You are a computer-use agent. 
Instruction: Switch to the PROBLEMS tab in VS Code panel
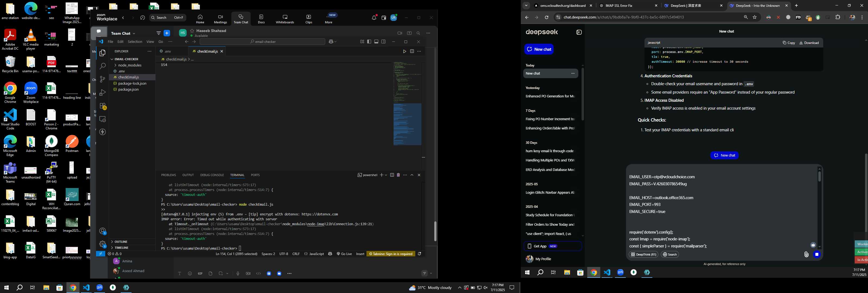168,175
